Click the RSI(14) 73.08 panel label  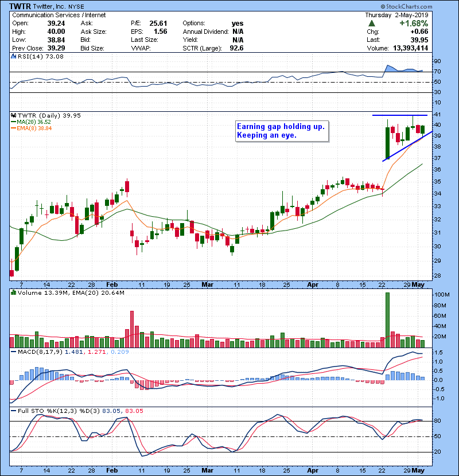click(x=40, y=56)
